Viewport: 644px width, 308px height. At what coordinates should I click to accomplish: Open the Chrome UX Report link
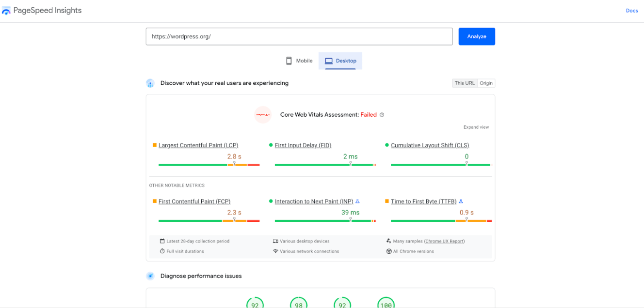[444, 241]
